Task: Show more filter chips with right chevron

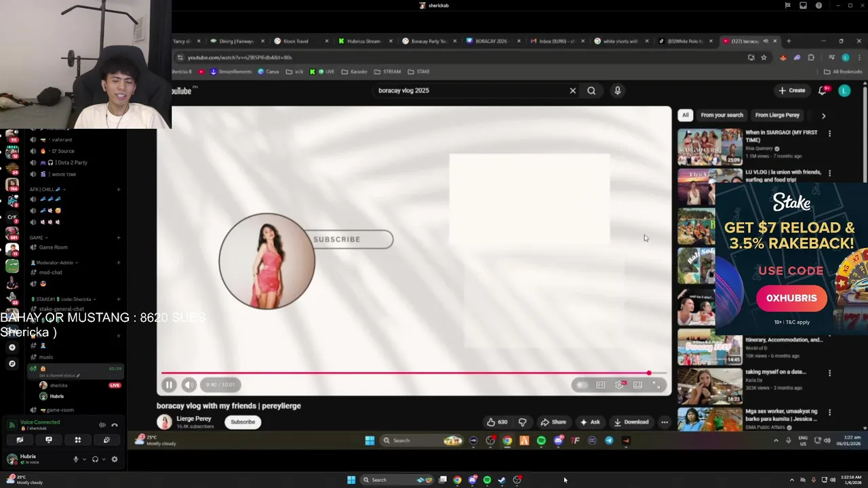Action: [823, 116]
